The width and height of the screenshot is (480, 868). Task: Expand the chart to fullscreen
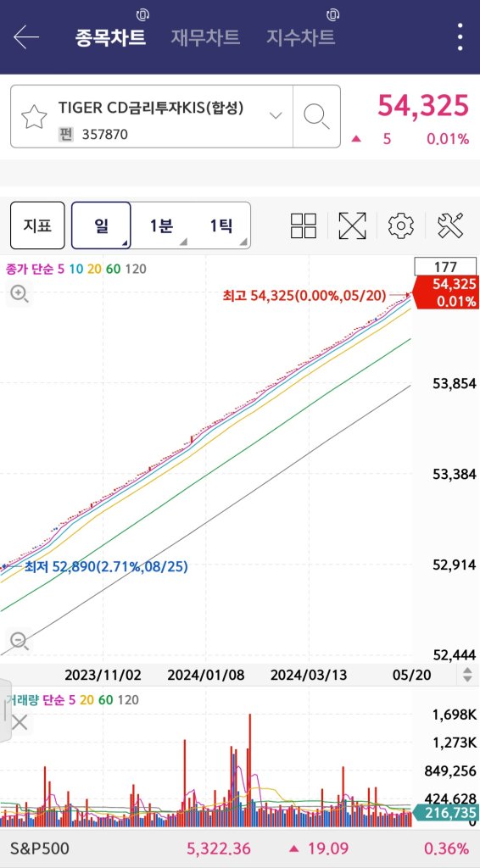click(x=352, y=225)
